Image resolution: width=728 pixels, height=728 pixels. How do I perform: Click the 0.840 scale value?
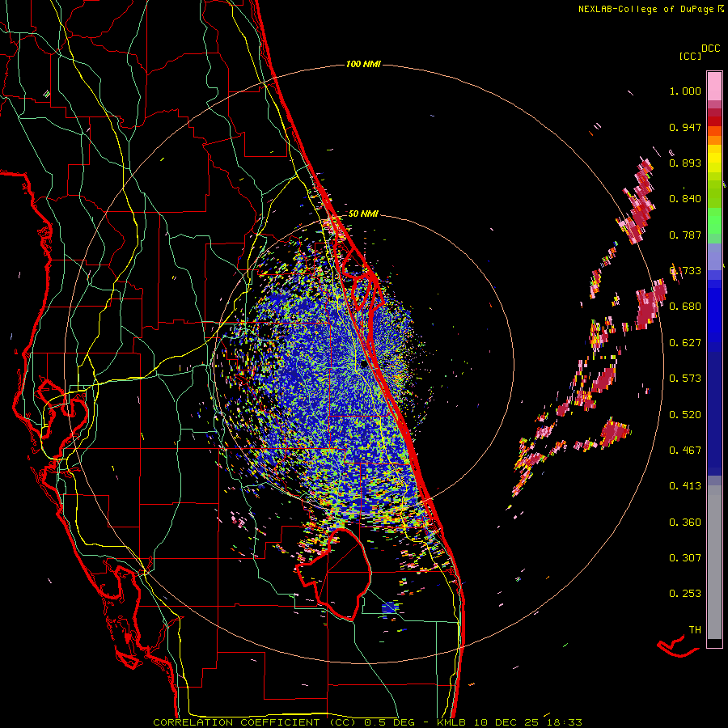pyautogui.click(x=685, y=199)
